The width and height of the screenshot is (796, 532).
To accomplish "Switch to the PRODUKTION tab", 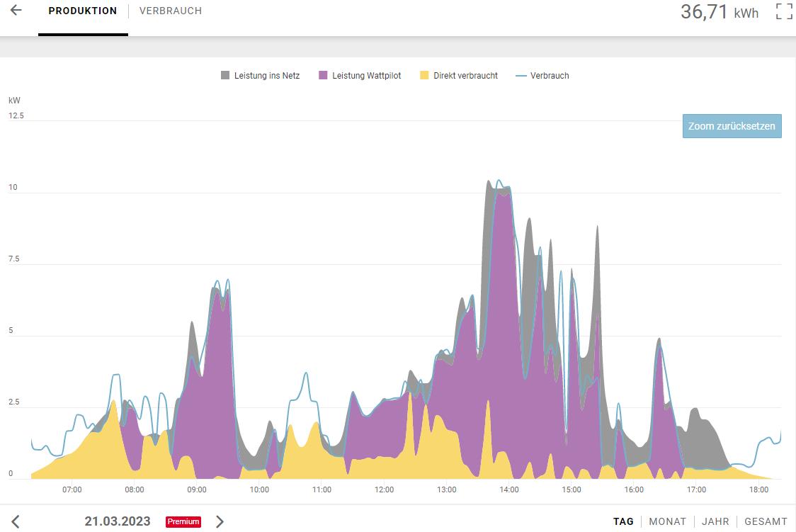I will point(83,11).
